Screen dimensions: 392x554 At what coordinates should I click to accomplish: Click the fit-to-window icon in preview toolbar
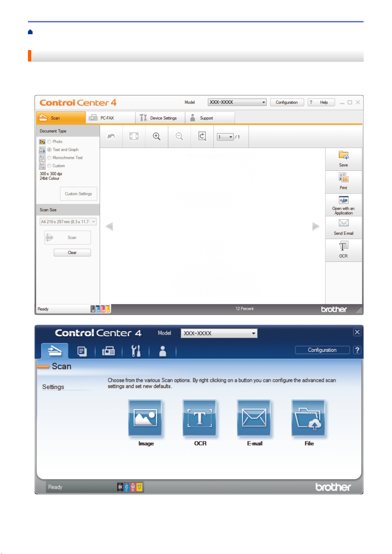[x=134, y=136]
